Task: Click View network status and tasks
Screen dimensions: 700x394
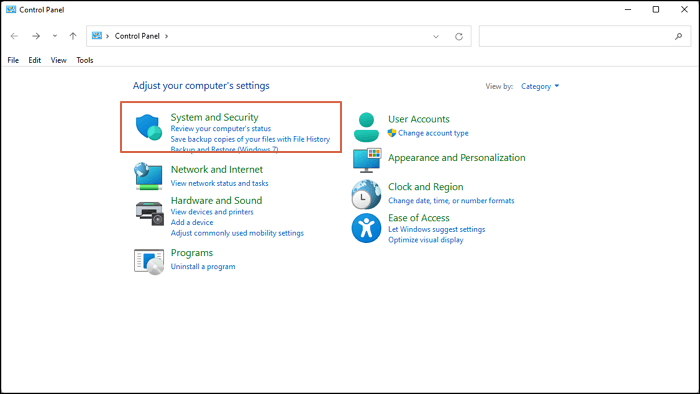Action: pyautogui.click(x=219, y=183)
